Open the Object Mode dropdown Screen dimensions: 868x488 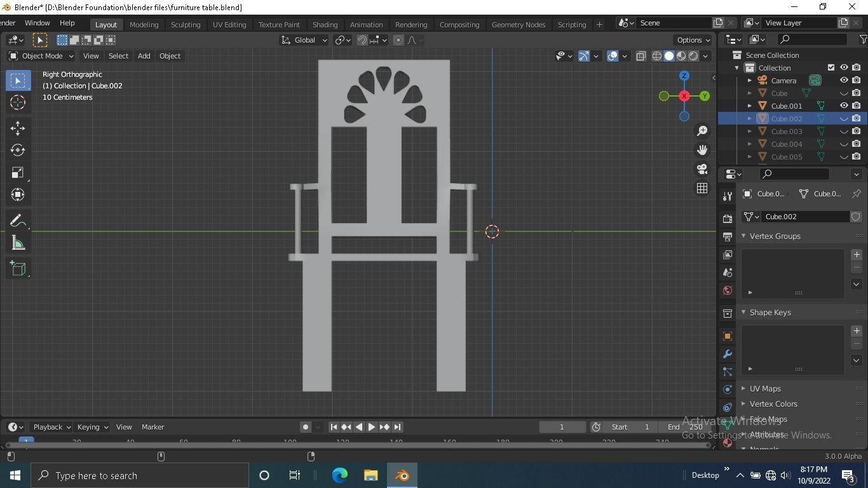click(41, 56)
